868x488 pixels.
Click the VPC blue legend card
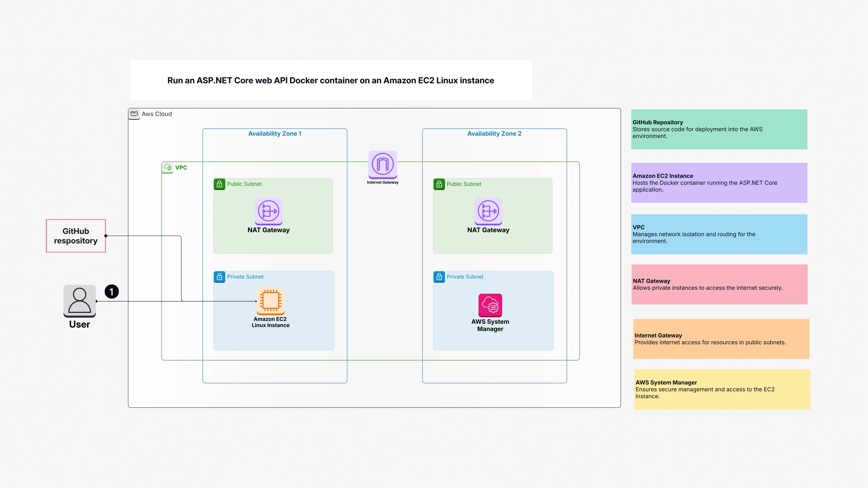point(719,234)
